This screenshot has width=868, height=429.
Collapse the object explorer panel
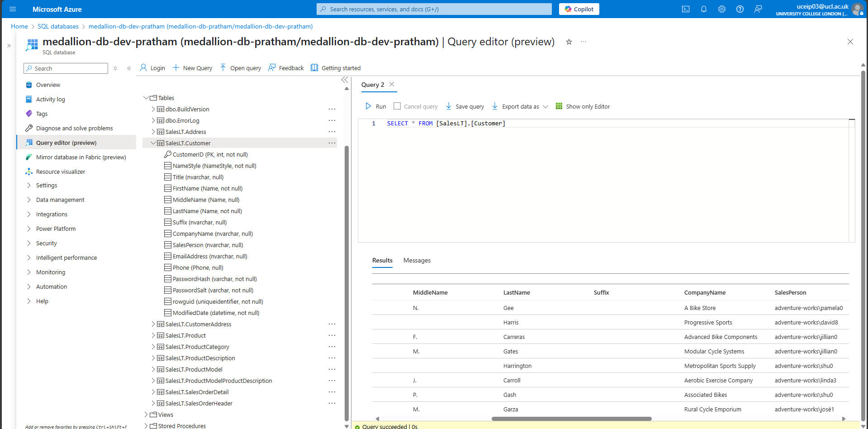click(x=345, y=80)
